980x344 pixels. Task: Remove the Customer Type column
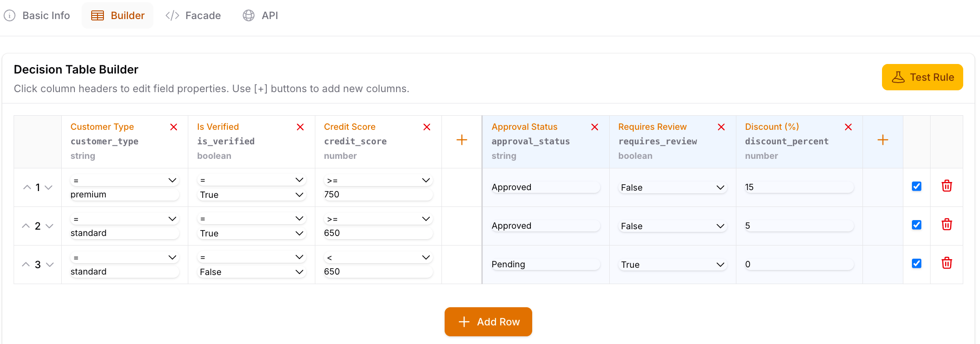point(173,127)
